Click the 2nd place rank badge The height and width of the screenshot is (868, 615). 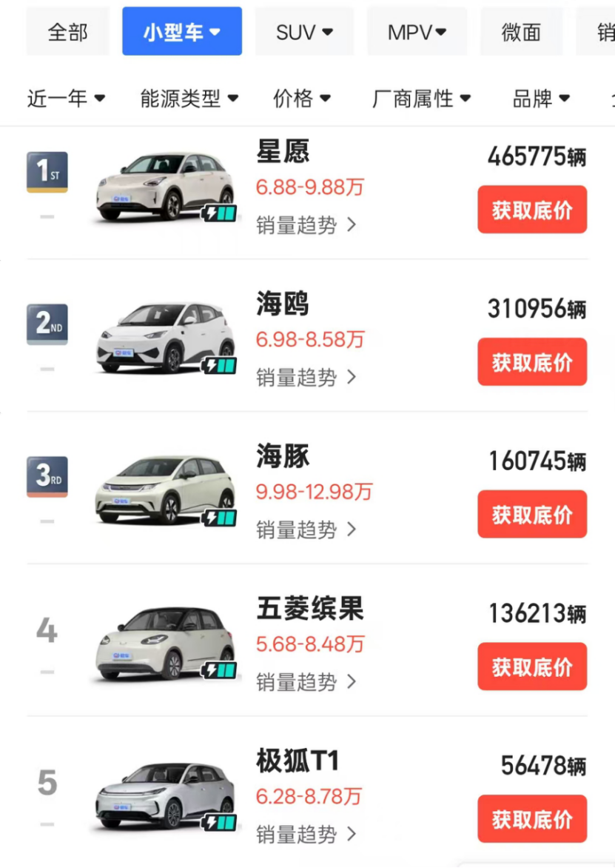(47, 324)
